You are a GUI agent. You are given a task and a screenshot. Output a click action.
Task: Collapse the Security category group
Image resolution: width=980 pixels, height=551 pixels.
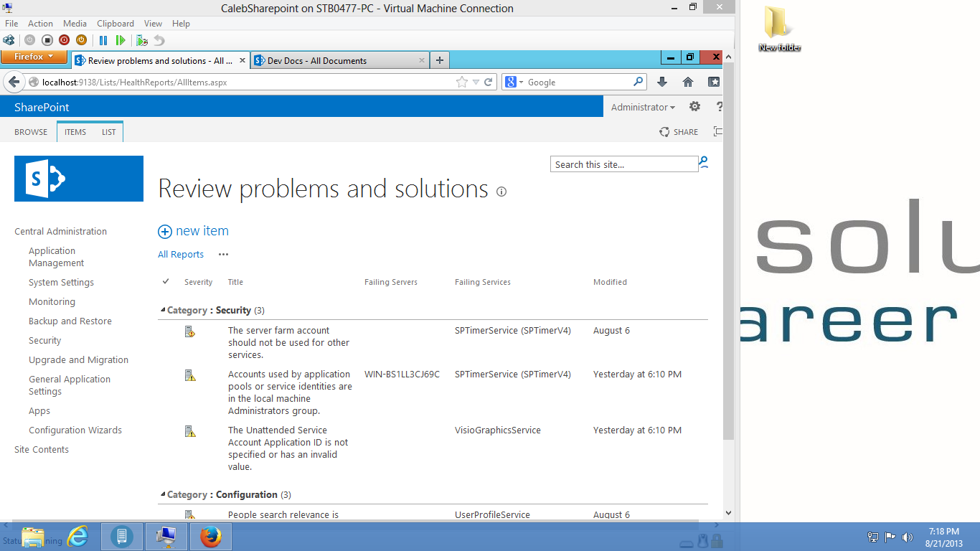(x=163, y=310)
